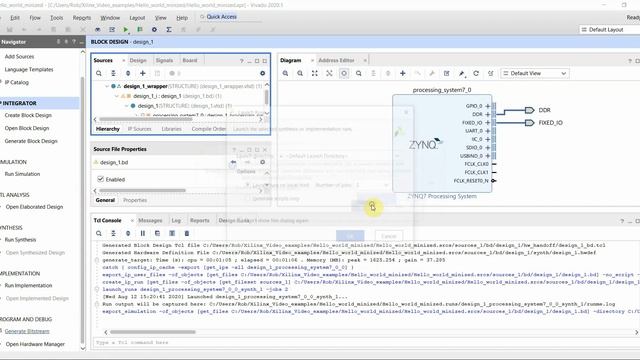Screen dimensions: 640x360
Task: Click Run Implementation in navigator
Action: (x=28, y=286)
